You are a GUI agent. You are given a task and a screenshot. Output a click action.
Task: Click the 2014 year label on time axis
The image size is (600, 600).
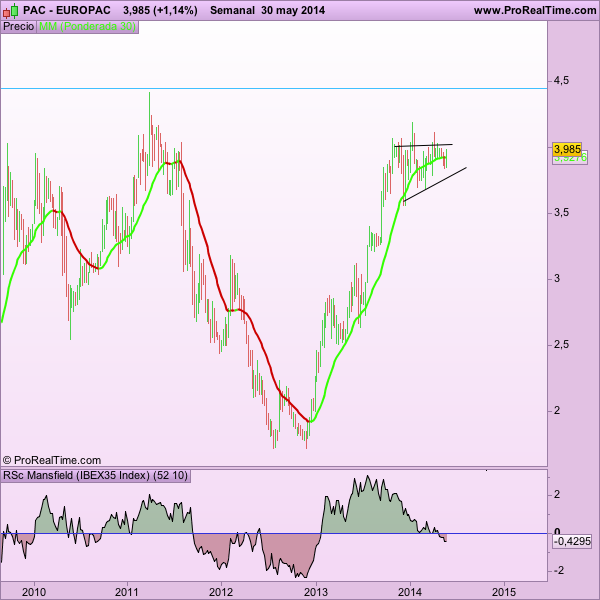click(x=410, y=592)
